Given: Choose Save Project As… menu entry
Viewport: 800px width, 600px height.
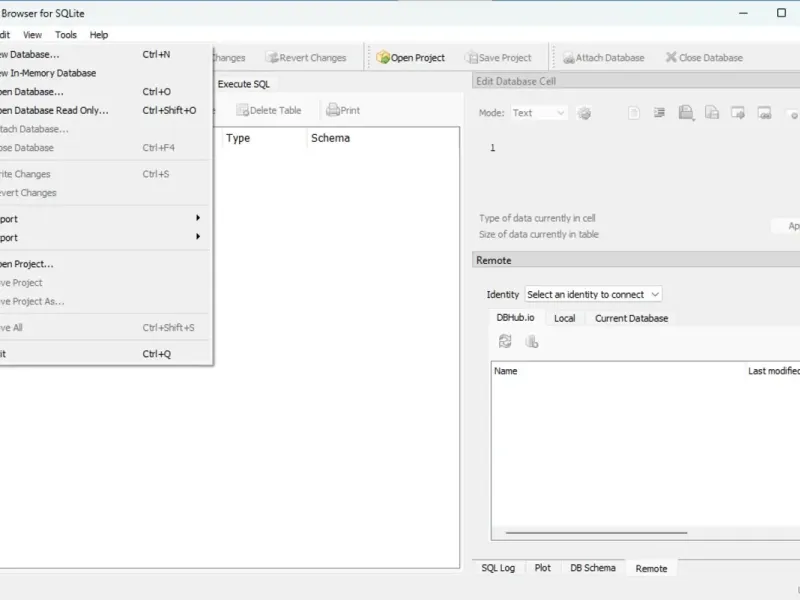Looking at the screenshot, I should click(x=105, y=302).
